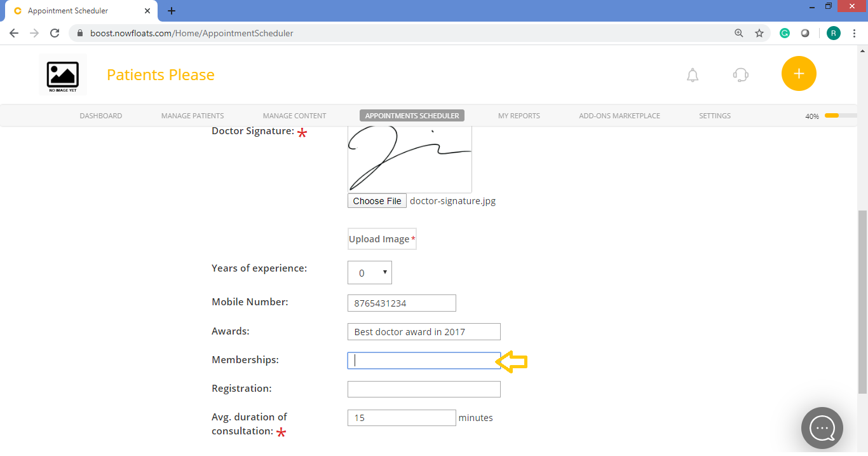Screen dimensions: 868x456
Task: Select Appointments Scheduler menu
Action: coord(412,116)
